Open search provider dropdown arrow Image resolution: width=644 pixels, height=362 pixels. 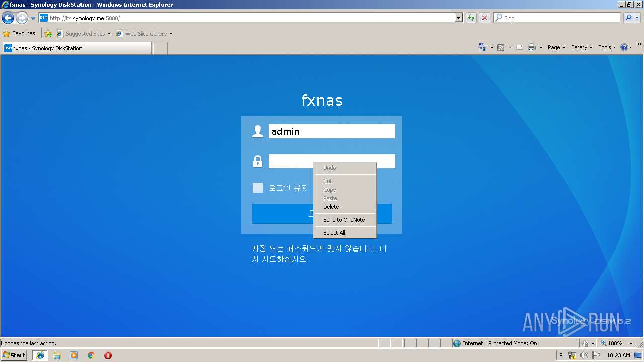point(637,18)
